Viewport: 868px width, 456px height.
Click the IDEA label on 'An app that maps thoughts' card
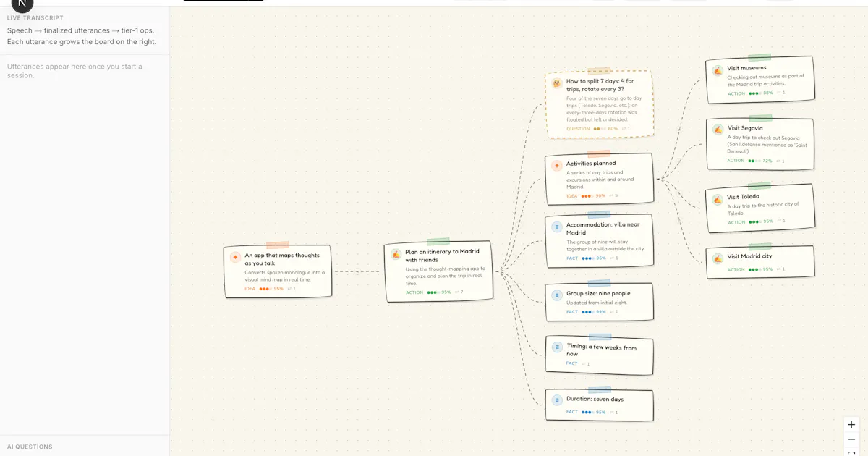click(x=250, y=289)
